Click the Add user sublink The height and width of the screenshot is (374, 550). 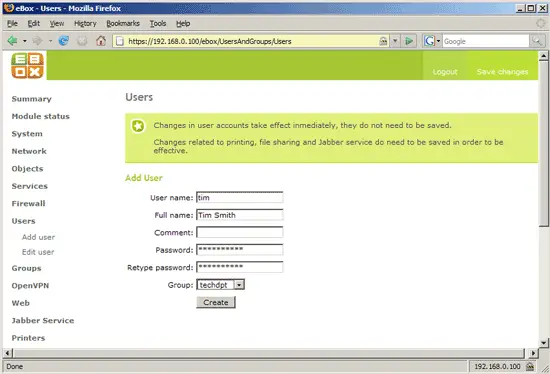click(38, 237)
